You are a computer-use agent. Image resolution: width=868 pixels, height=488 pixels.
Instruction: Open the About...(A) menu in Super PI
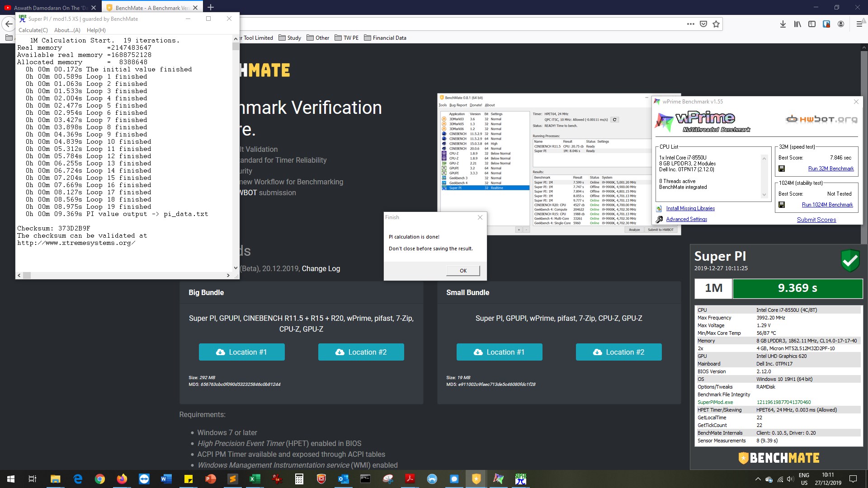point(67,30)
